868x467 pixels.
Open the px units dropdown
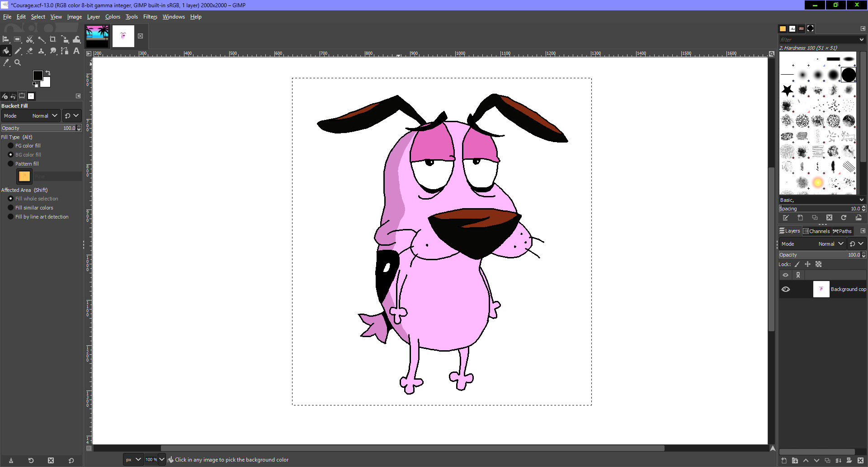(133, 460)
